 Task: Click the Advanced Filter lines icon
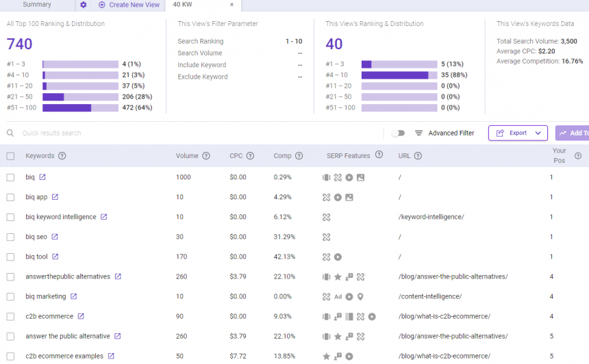click(419, 133)
